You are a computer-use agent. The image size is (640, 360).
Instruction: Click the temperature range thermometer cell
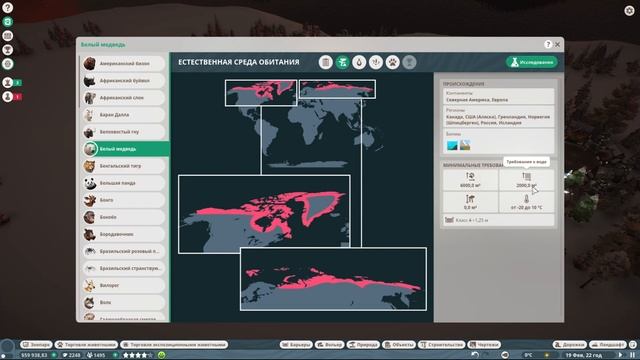(527, 202)
